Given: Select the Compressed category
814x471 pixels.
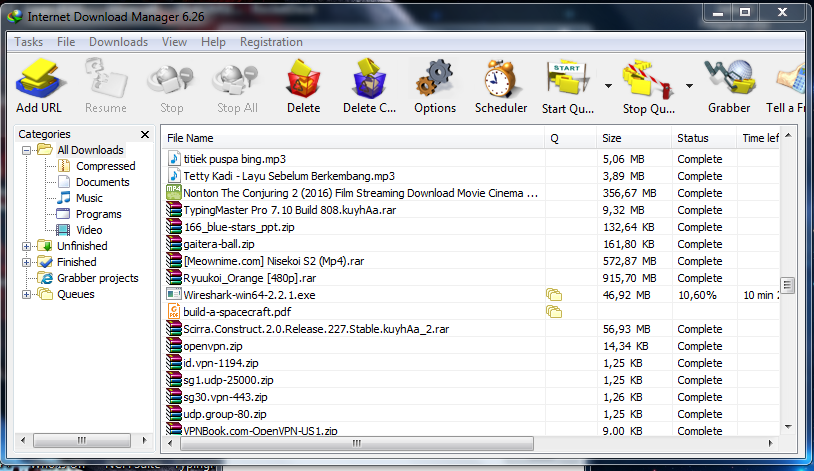Looking at the screenshot, I should click(105, 166).
